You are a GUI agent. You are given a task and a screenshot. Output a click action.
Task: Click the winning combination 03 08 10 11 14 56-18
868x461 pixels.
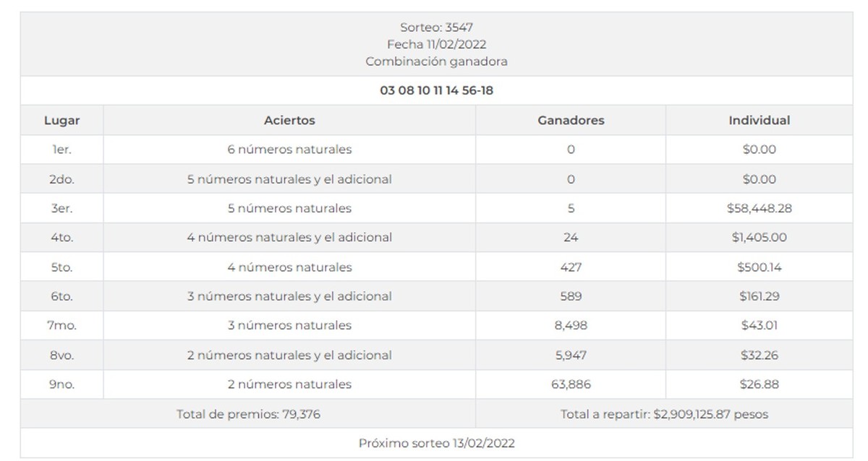pyautogui.click(x=436, y=91)
